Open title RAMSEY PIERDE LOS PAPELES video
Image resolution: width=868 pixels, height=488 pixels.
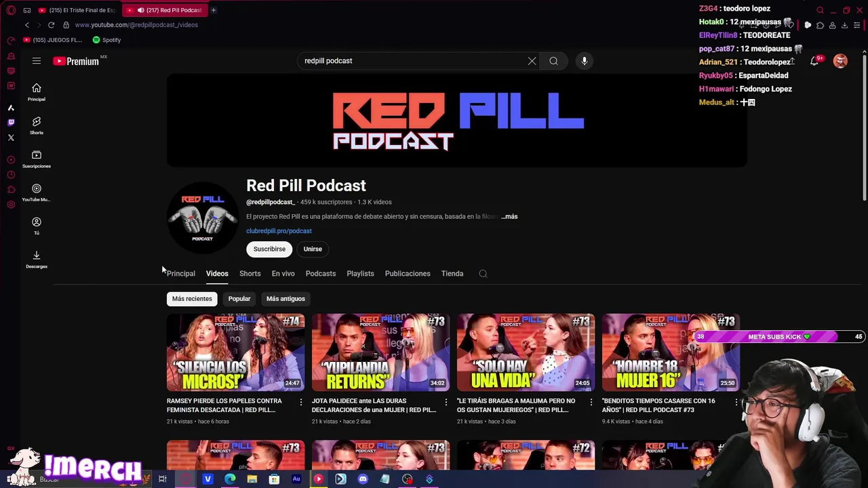click(x=224, y=405)
